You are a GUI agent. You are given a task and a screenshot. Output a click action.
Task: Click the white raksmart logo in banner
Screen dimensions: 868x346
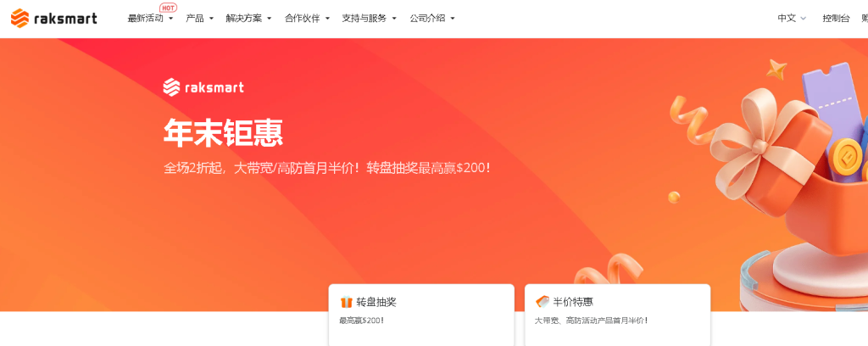point(203,87)
